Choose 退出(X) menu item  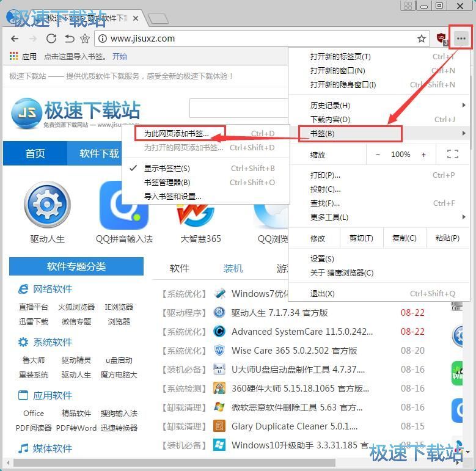click(379, 293)
